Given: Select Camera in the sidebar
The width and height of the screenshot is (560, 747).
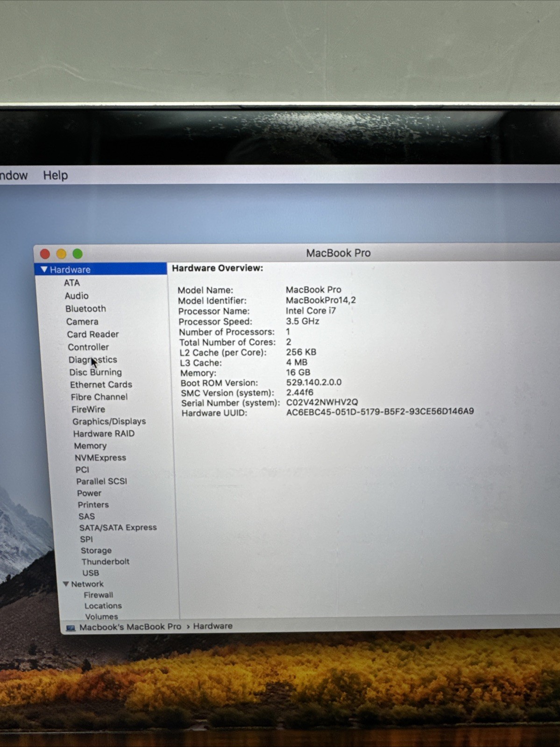Looking at the screenshot, I should pos(82,321).
